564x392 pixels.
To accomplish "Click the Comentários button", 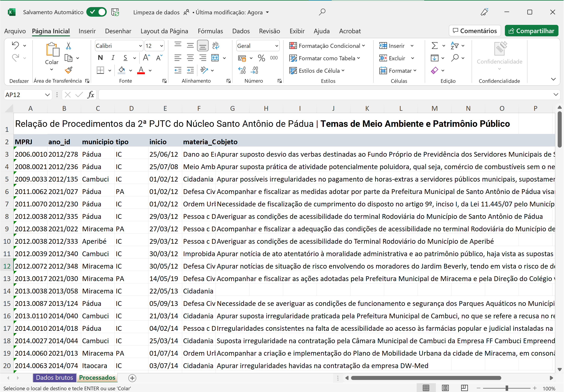I will (x=475, y=31).
